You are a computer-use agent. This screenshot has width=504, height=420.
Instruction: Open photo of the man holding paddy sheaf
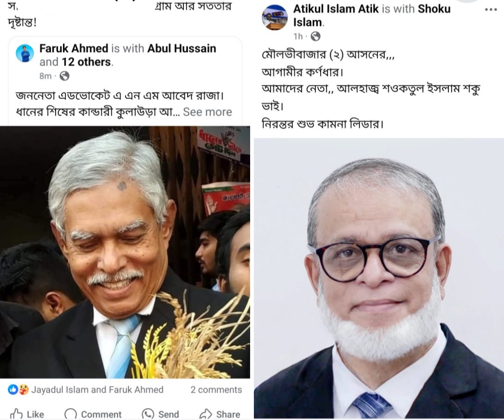pos(125,252)
